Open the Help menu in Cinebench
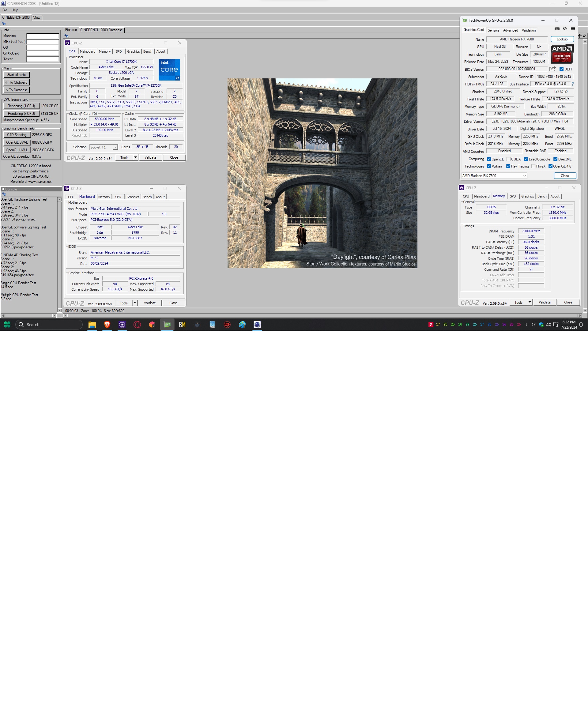The image size is (588, 708). click(15, 10)
